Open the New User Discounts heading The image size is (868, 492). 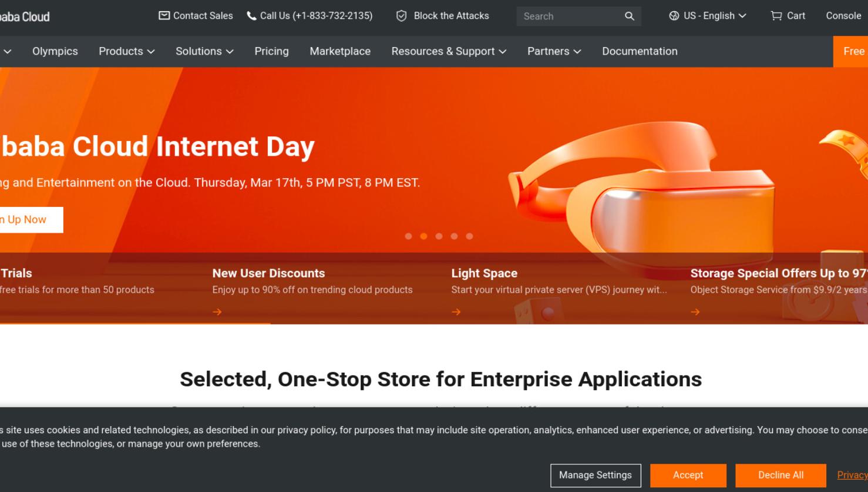coord(268,273)
